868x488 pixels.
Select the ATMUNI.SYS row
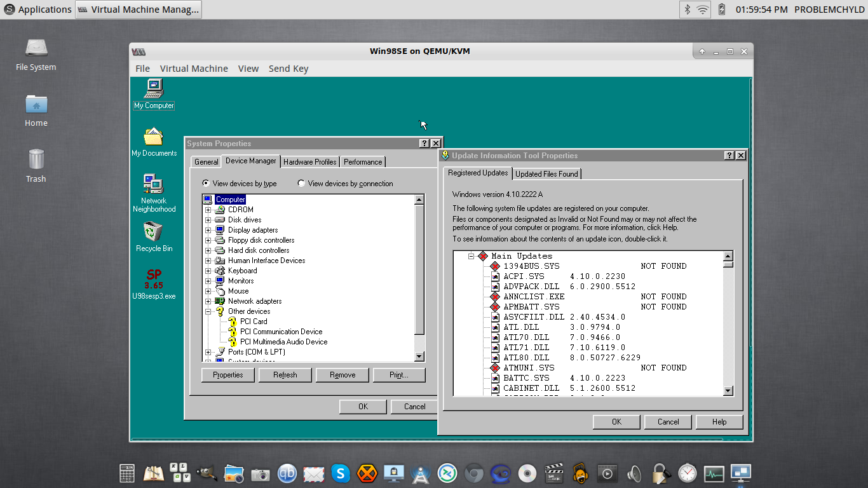click(588, 368)
